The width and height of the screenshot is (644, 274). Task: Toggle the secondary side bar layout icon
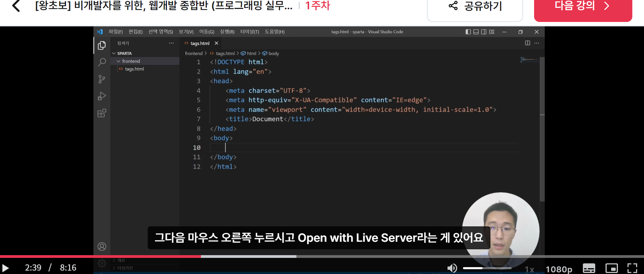pos(484,32)
